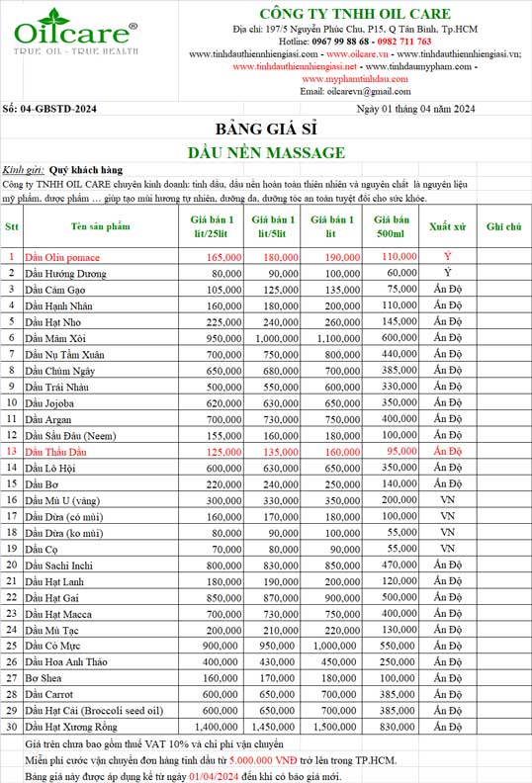Select VAT 10% note line
This screenshot has width=532, height=783.
pyautogui.click(x=154, y=744)
